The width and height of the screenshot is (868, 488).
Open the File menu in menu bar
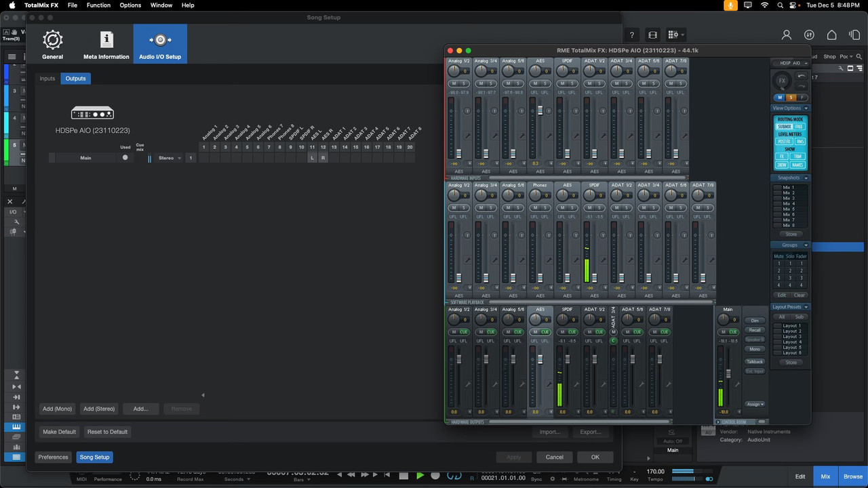click(73, 5)
